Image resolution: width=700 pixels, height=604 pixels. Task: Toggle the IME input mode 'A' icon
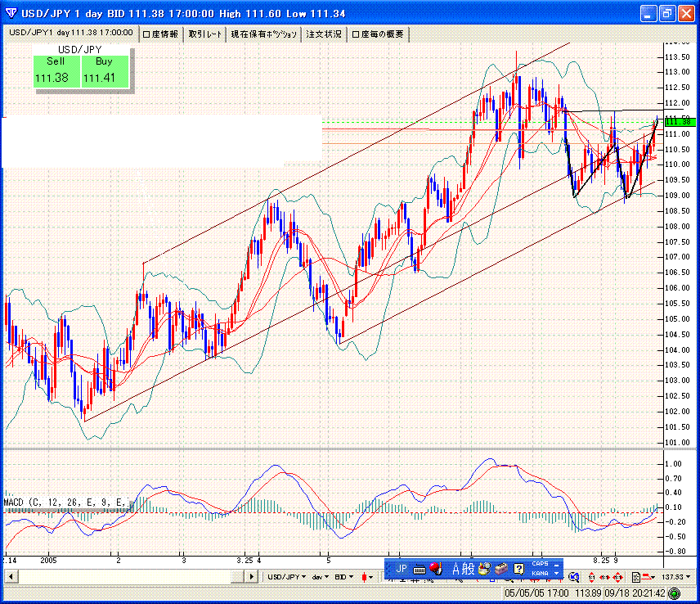tap(455, 568)
